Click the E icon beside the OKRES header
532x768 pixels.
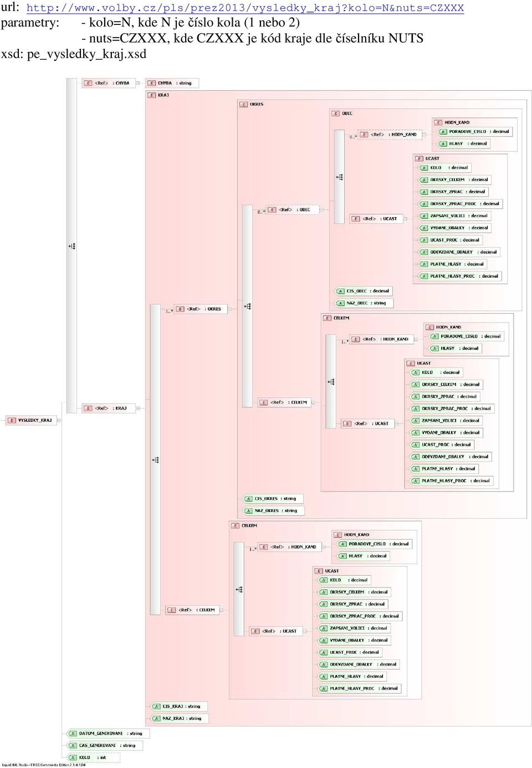pyautogui.click(x=244, y=104)
